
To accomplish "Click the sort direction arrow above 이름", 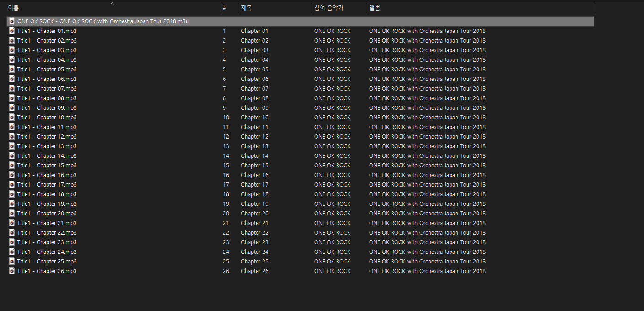I will pos(112,4).
